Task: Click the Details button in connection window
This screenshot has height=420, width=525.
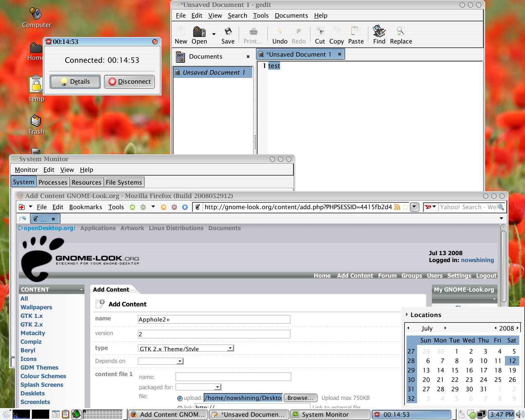Action: pyautogui.click(x=75, y=82)
